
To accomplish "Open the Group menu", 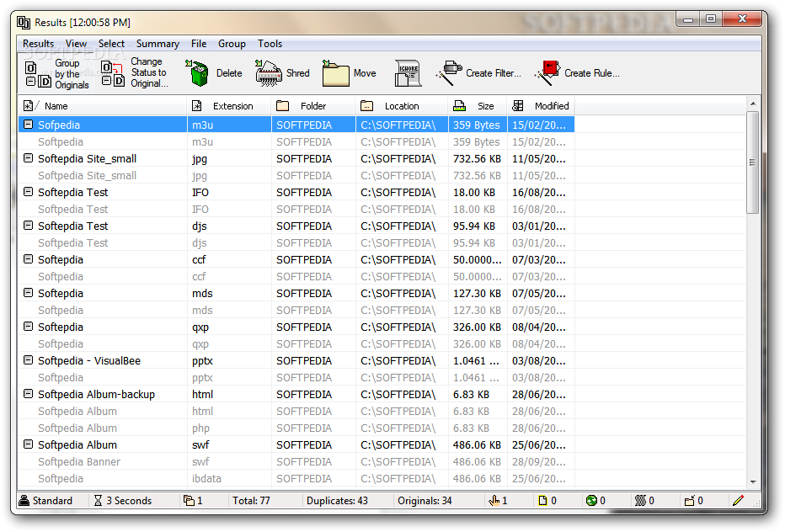I will tap(232, 44).
